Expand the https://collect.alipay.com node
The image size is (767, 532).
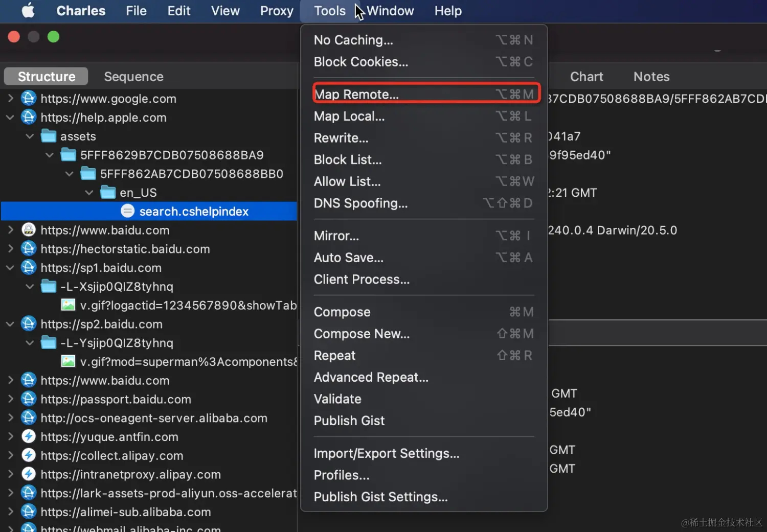coord(10,455)
